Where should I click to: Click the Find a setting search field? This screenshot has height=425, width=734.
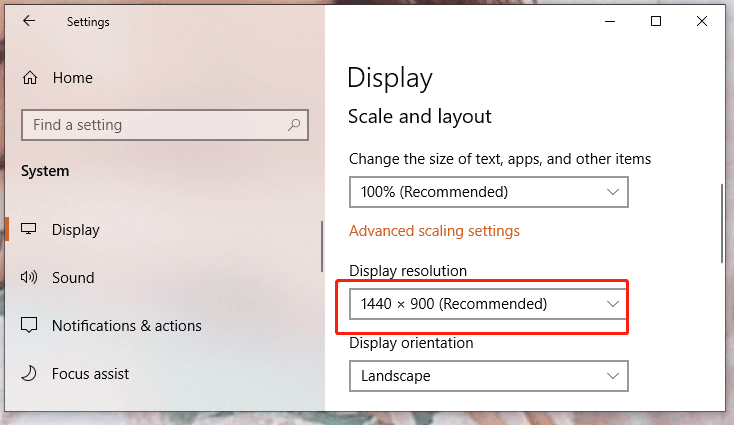pos(165,125)
